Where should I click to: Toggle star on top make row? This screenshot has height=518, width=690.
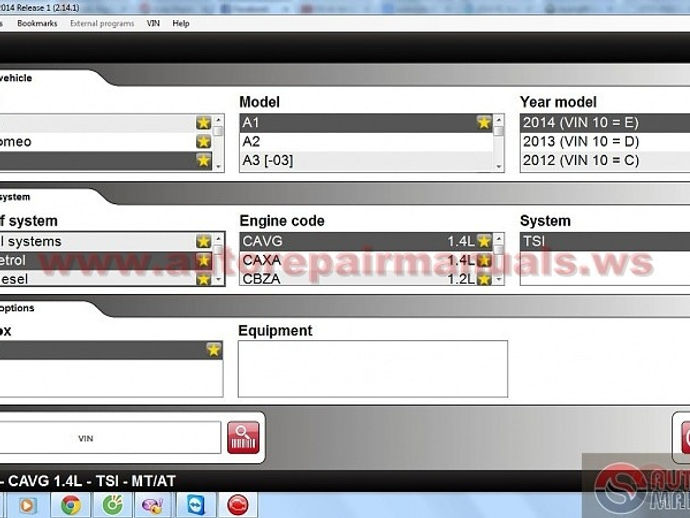point(203,122)
